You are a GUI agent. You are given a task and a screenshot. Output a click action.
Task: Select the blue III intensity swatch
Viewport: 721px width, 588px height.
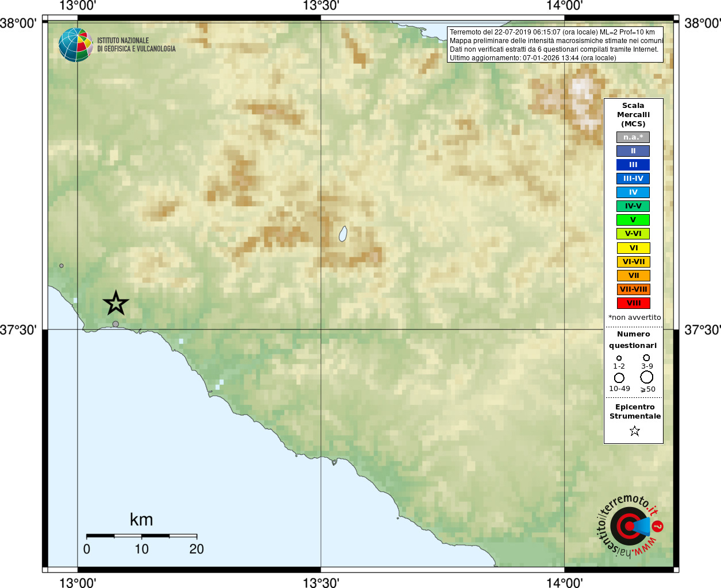(x=633, y=165)
